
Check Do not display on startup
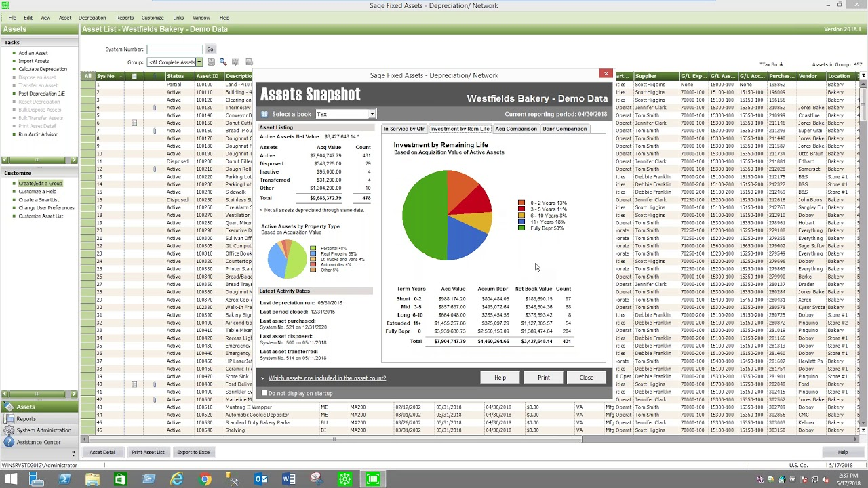[264, 393]
